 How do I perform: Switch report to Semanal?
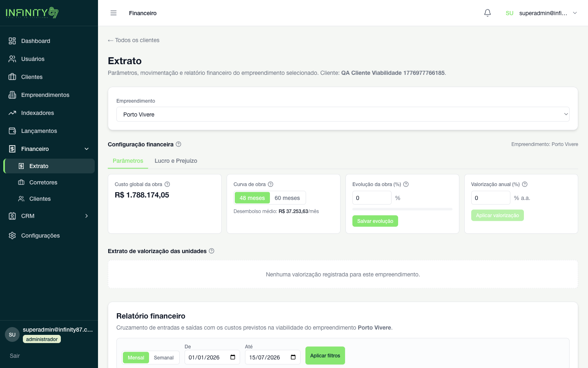pyautogui.click(x=164, y=358)
